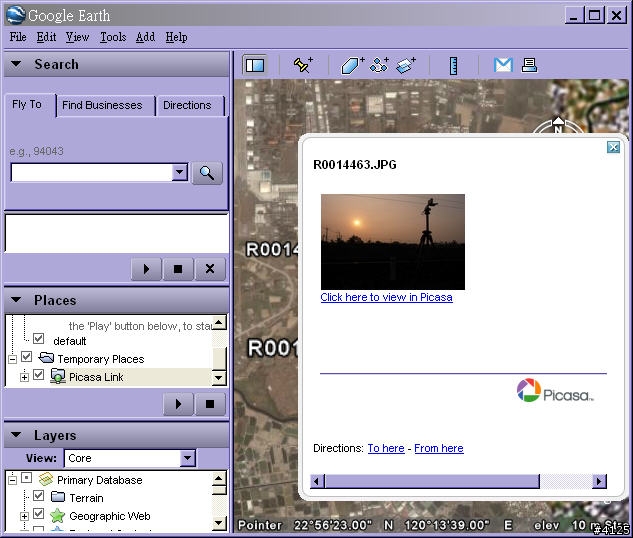The height and width of the screenshot is (538, 633).
Task: Collapse the Search panel triangle
Action: click(16, 64)
